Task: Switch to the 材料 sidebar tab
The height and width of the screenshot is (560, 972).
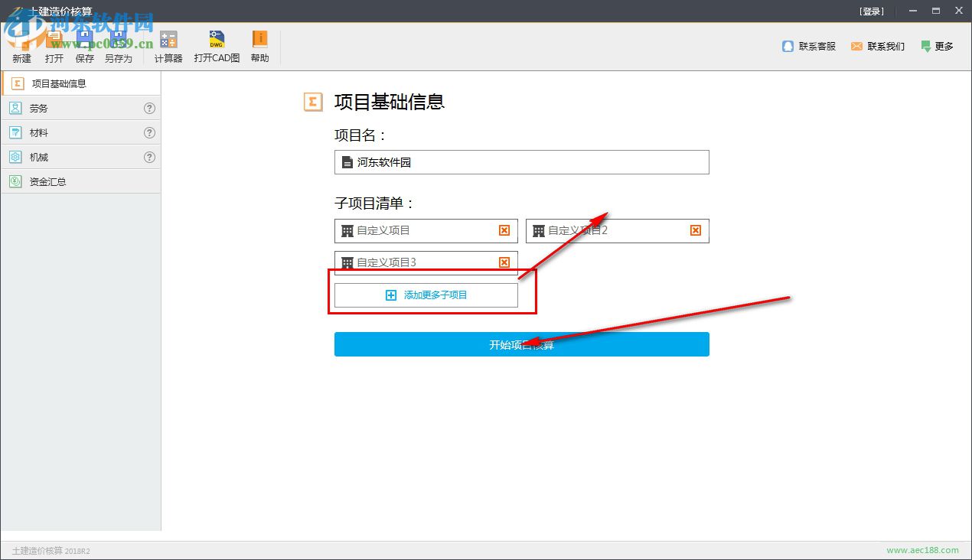Action: click(81, 132)
